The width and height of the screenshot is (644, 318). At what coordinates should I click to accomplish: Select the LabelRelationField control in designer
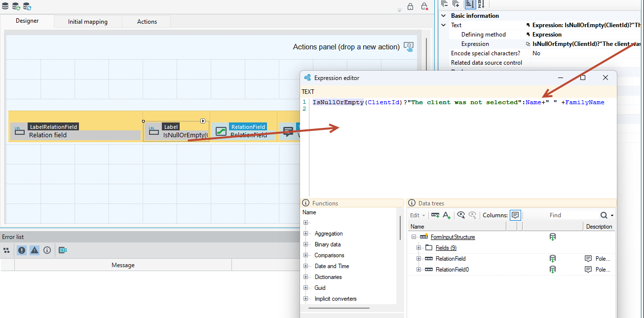click(x=76, y=131)
